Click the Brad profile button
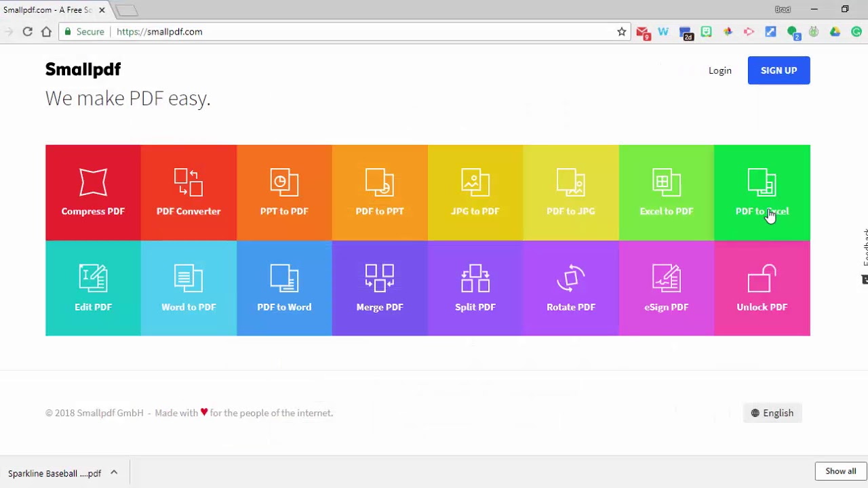 (782, 9)
